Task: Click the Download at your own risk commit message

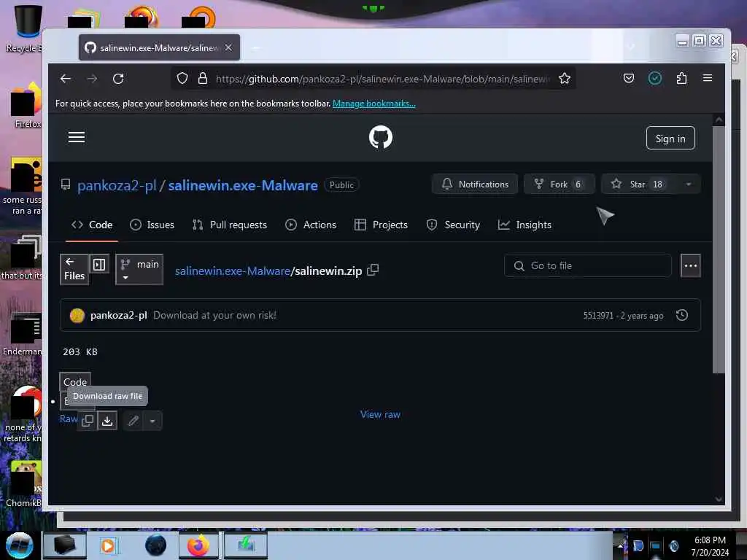Action: (215, 315)
